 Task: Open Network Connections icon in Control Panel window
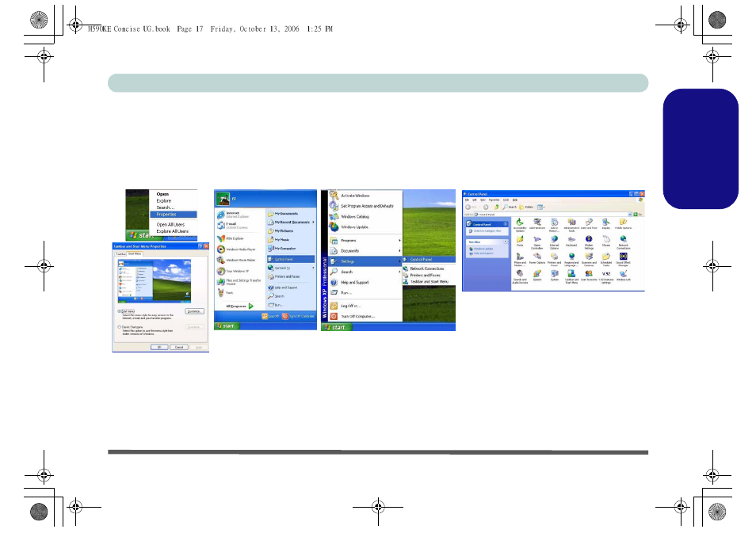tap(623, 242)
